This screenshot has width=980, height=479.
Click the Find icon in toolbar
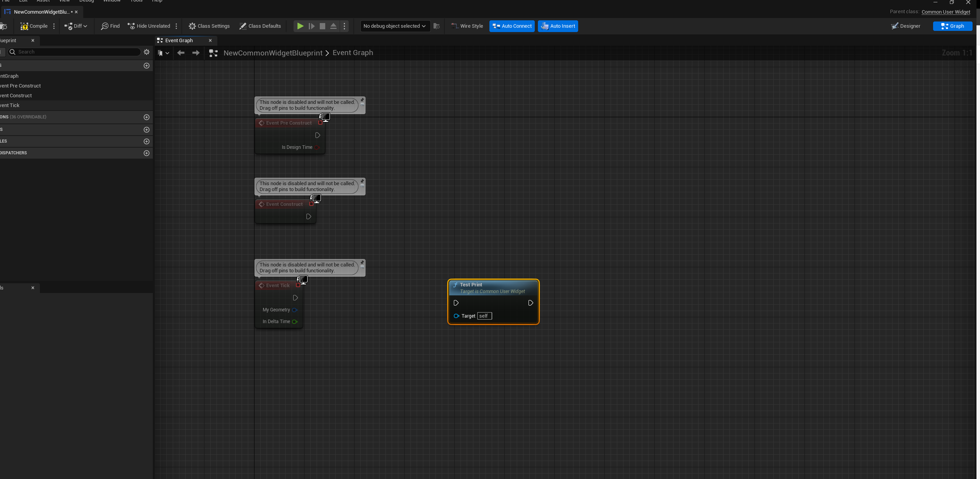click(105, 26)
